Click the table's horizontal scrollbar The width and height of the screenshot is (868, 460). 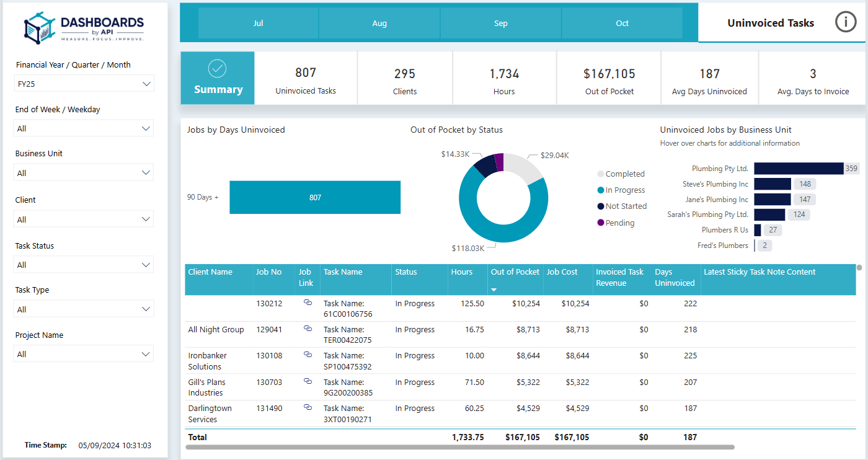click(x=459, y=446)
